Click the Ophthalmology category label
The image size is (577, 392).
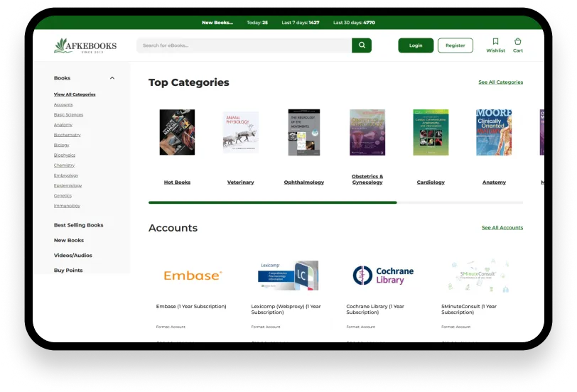click(304, 183)
